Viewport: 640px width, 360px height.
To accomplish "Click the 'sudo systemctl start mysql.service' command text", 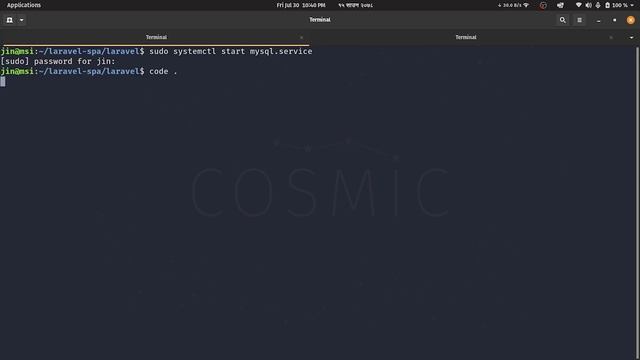I will coord(231,51).
